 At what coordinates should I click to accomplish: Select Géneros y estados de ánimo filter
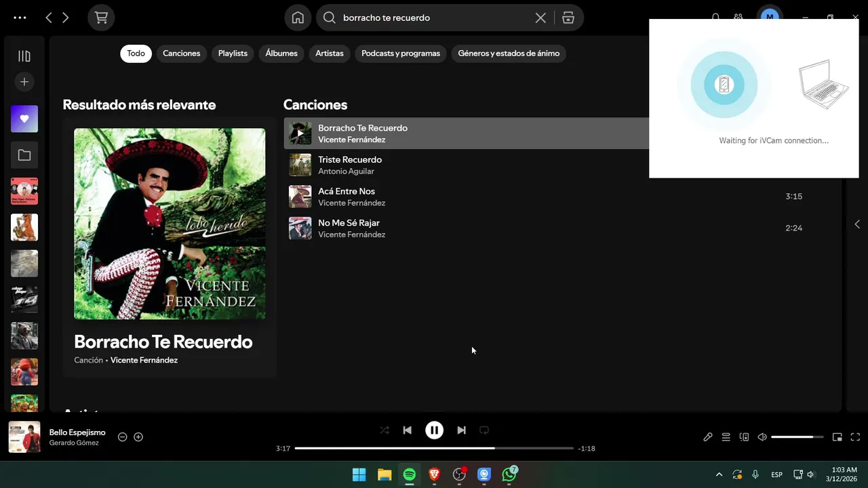pos(509,54)
